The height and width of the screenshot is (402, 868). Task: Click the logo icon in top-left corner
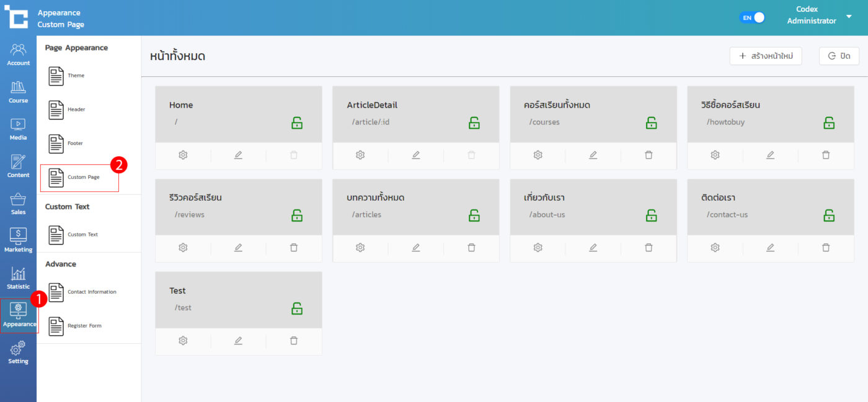(16, 17)
